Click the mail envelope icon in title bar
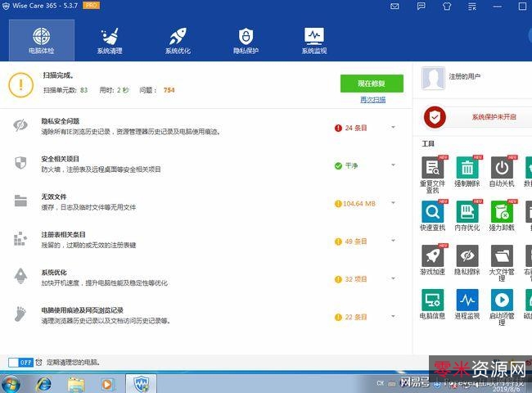The image size is (532, 393). coord(394,6)
